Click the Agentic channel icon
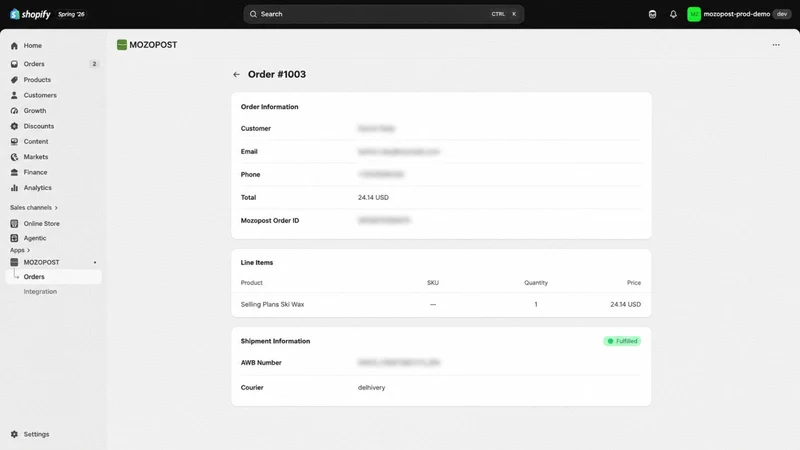The image size is (800, 450). 14,238
